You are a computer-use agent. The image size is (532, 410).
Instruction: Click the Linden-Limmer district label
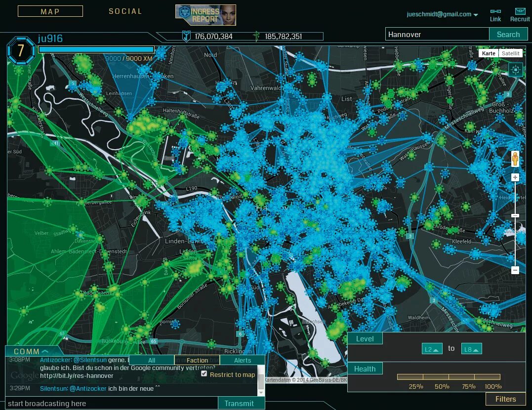[183, 242]
